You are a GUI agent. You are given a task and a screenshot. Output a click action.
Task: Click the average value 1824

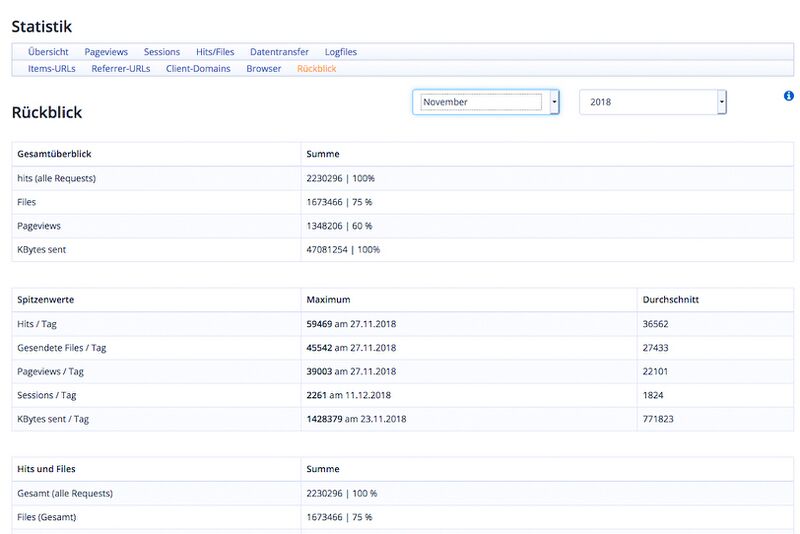point(653,395)
